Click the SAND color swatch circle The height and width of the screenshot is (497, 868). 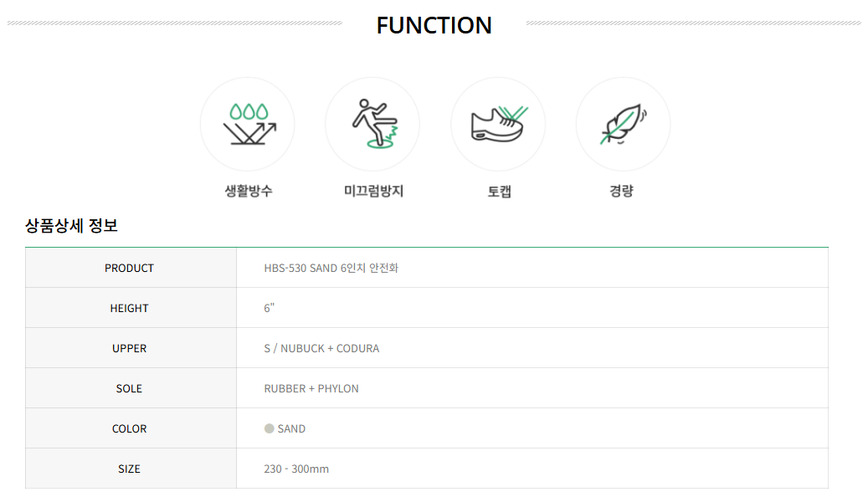(x=269, y=428)
